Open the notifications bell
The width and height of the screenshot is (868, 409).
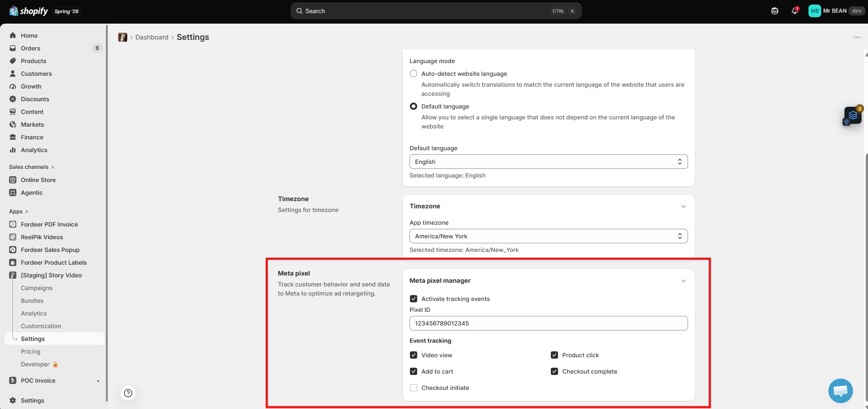[x=795, y=11]
